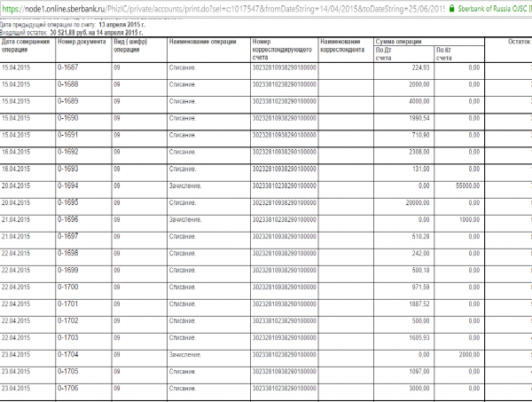This screenshot has width=532, height=402.
Task: Click debit amount 1990,54
Action: (x=419, y=118)
